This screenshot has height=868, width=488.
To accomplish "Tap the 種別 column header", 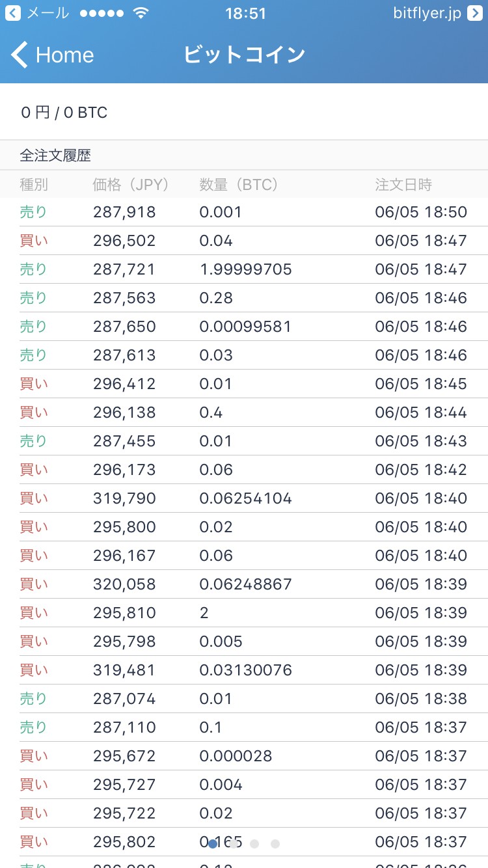I will (x=34, y=185).
